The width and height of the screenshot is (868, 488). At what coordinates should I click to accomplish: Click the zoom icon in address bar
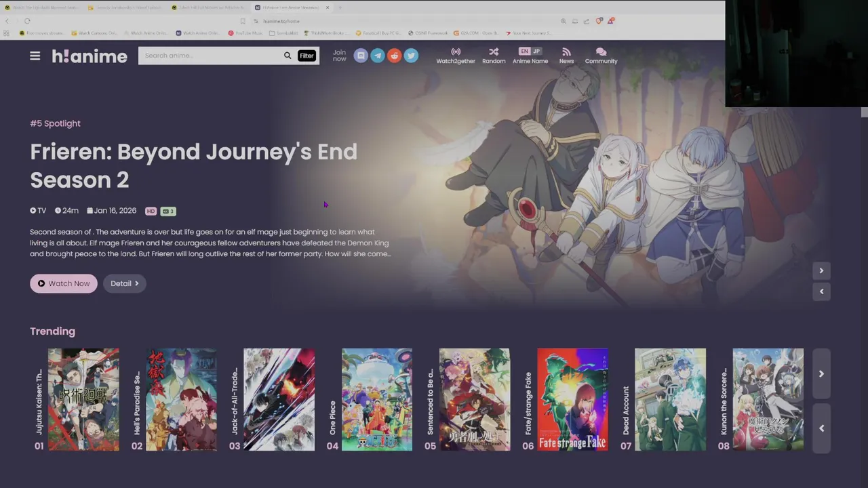(x=563, y=21)
